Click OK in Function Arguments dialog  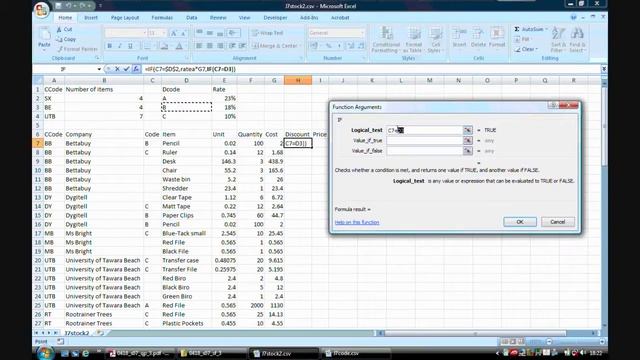tap(520, 222)
